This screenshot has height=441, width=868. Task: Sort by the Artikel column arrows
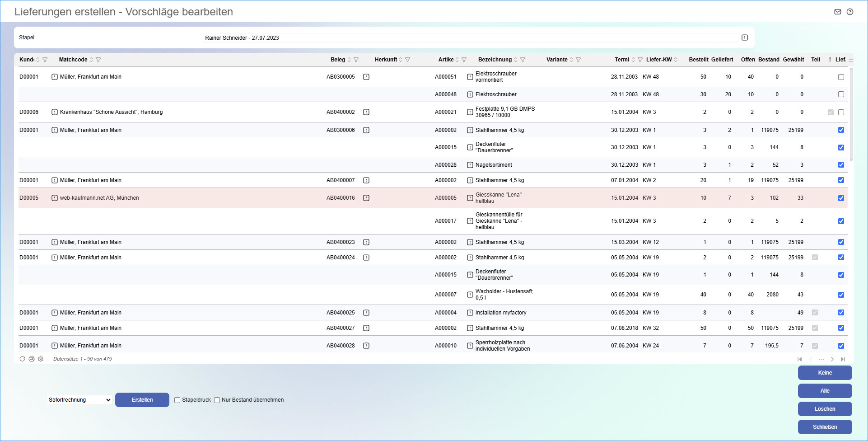457,60
